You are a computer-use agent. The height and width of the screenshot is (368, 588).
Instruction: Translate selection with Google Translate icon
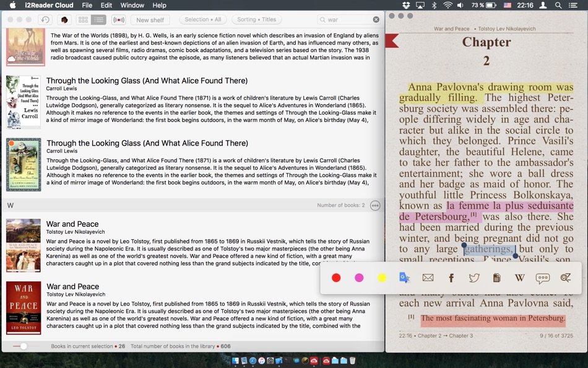click(405, 278)
